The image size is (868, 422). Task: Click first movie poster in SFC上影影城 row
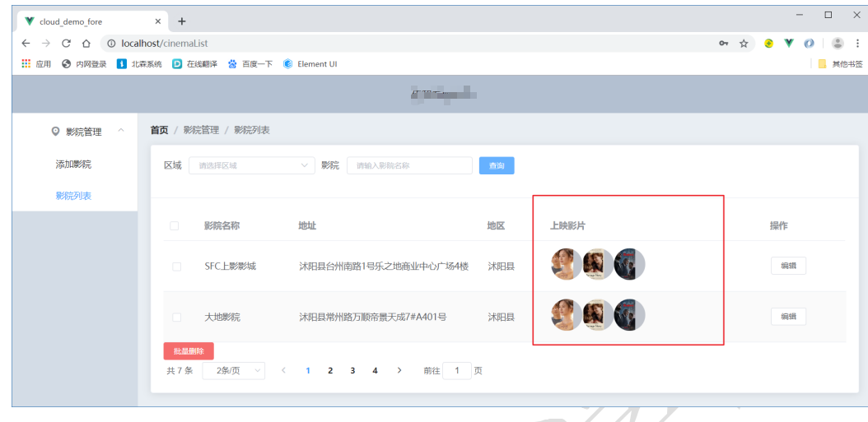(x=567, y=264)
